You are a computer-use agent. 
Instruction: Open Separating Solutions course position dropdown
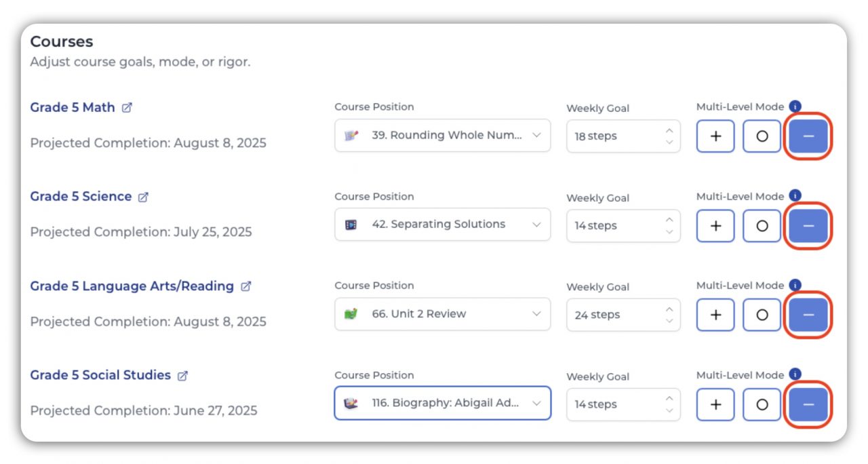[x=442, y=225]
